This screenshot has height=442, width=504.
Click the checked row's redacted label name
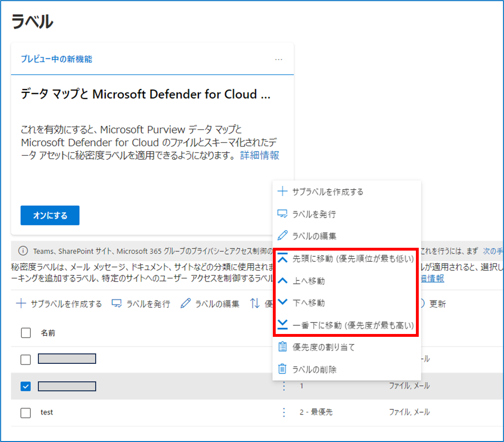click(x=67, y=386)
